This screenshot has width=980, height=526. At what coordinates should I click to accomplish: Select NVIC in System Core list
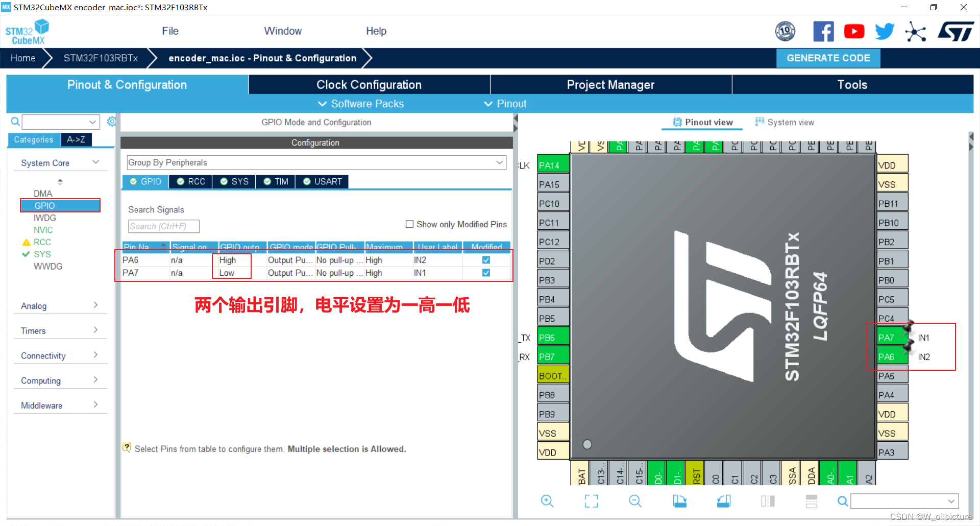[43, 230]
